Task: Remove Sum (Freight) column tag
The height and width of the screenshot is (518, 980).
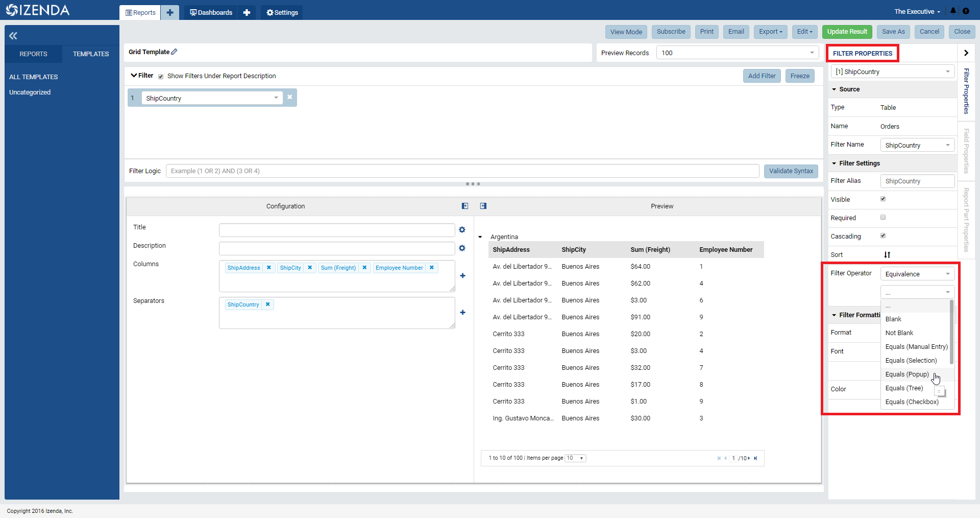Action: tap(364, 268)
